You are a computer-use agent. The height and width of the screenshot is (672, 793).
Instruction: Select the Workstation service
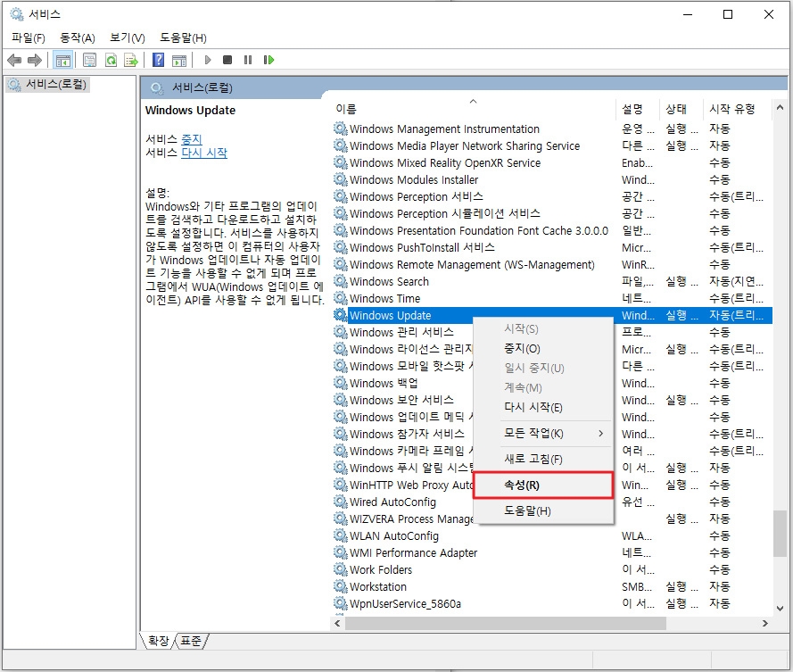coord(552,586)
